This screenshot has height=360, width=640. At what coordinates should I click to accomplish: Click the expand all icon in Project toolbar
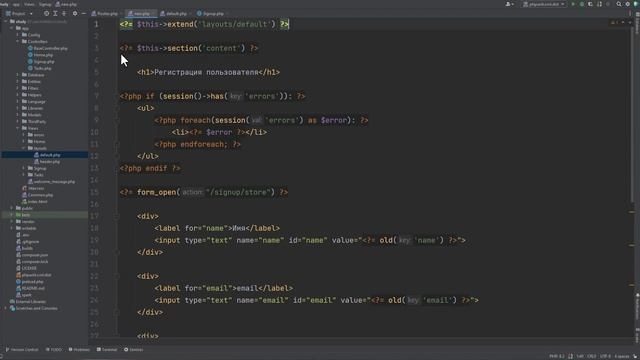click(55, 13)
